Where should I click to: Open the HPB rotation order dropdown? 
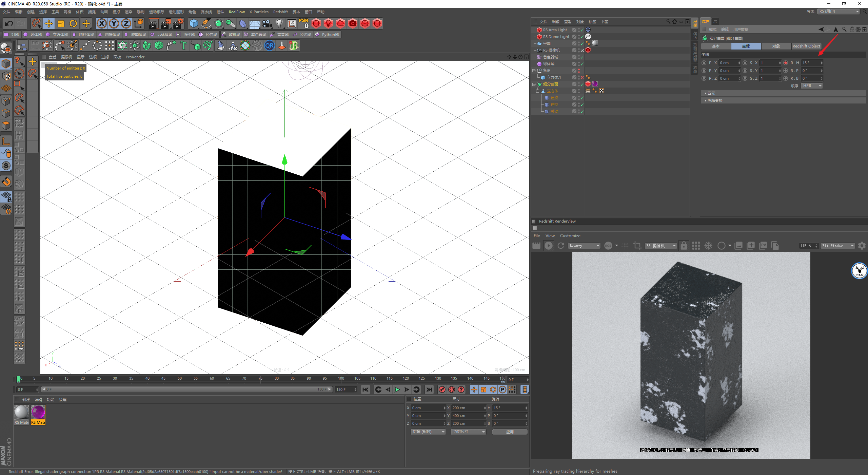[x=812, y=86]
